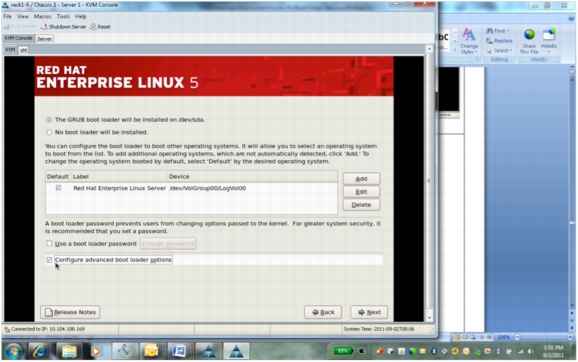Click Next to continue installation
This screenshot has height=362, width=578.
pos(369,312)
